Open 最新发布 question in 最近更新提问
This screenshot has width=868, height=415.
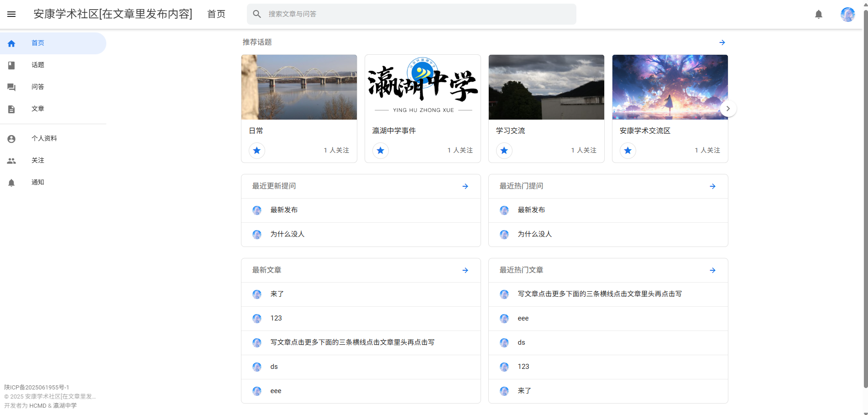pyautogui.click(x=361, y=210)
